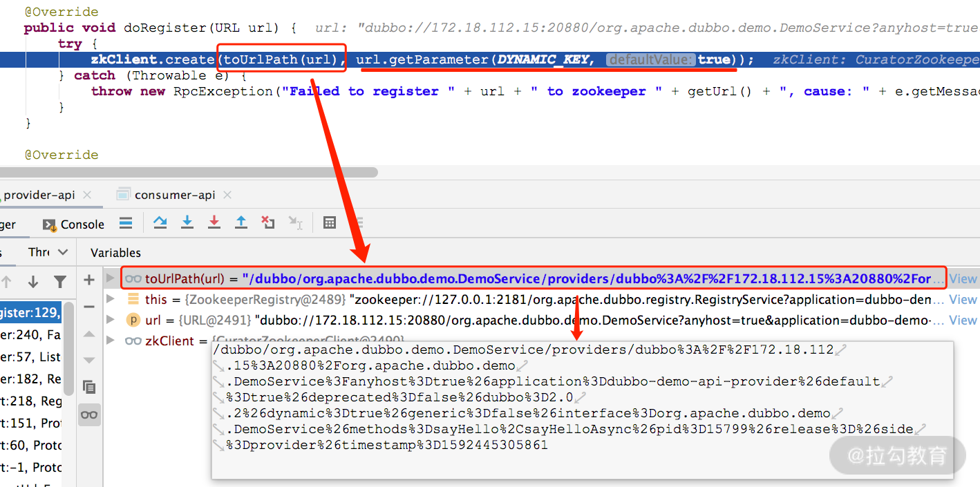The width and height of the screenshot is (980, 487).
Task: Click the Show Execution Point icon
Action: click(x=126, y=222)
